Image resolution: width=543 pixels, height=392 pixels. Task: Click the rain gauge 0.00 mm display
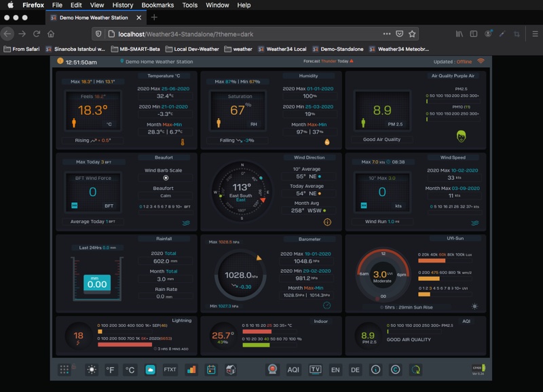(97, 283)
